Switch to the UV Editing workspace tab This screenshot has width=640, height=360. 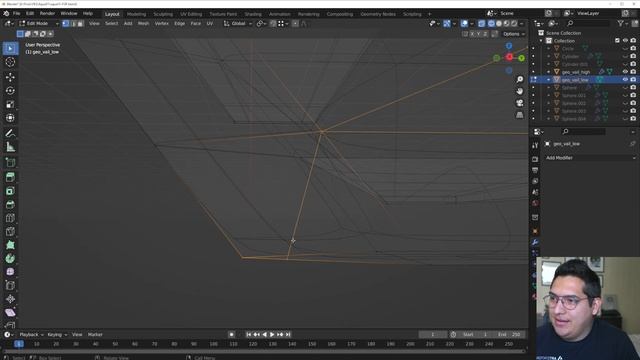coord(191,14)
